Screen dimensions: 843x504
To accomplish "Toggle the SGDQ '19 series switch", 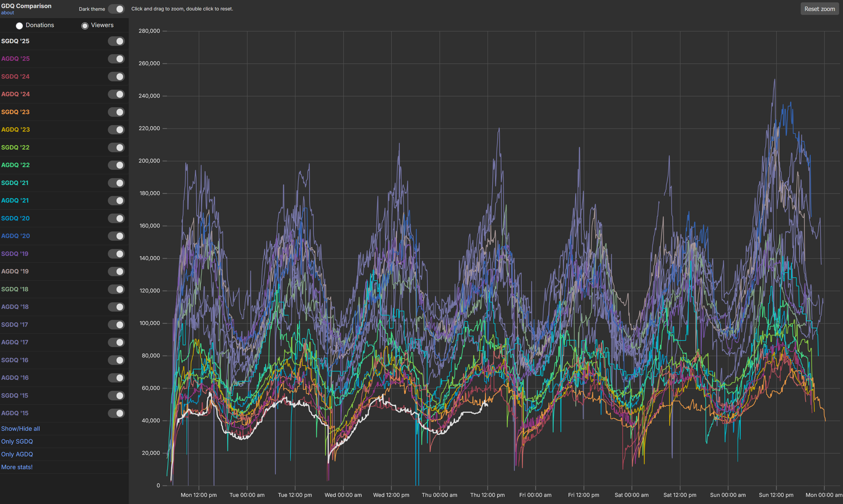I will coord(116,254).
